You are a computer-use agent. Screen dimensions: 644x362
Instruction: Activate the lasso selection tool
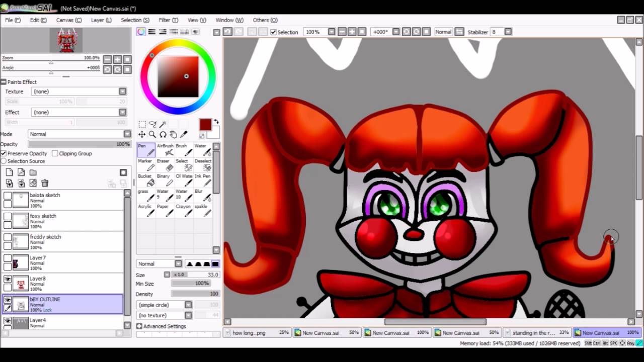pos(152,124)
